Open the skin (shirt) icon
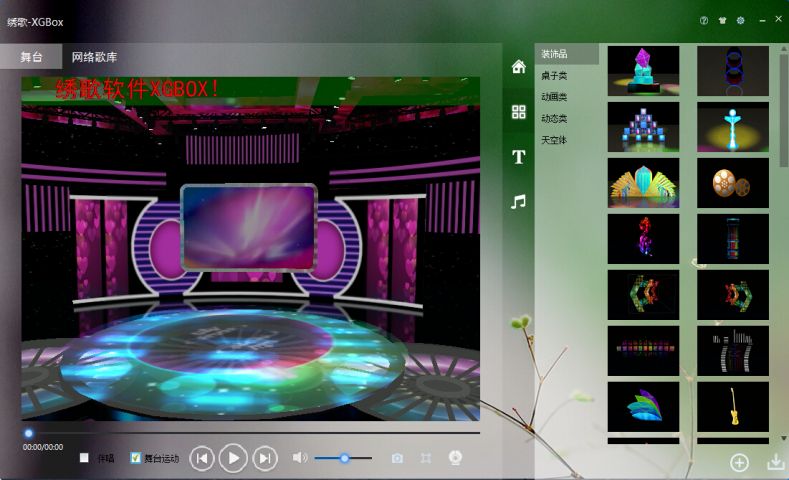Viewport: 789px width, 480px height. 722,20
